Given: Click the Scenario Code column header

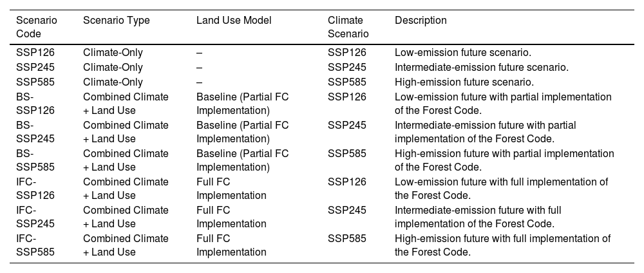Looking at the screenshot, I should click(37, 27).
